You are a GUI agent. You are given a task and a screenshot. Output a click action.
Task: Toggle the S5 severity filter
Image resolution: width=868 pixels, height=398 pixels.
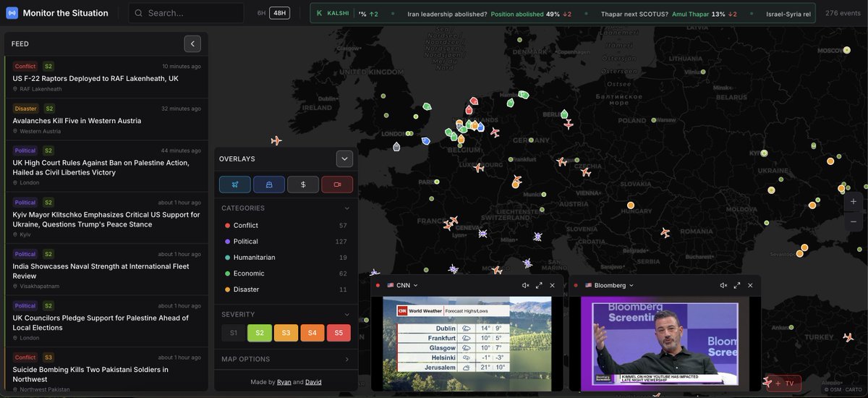tap(339, 333)
